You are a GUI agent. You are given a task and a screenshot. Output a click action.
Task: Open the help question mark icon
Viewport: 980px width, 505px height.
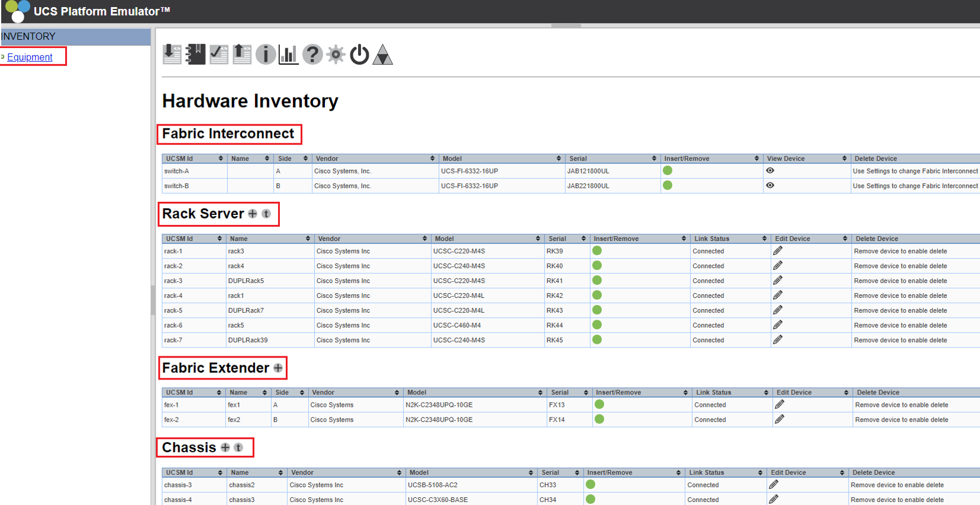312,54
